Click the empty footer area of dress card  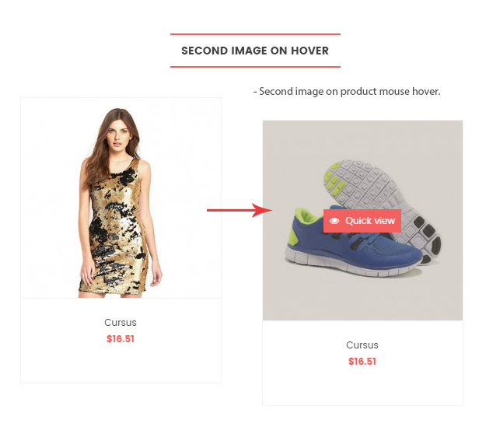tap(121, 364)
